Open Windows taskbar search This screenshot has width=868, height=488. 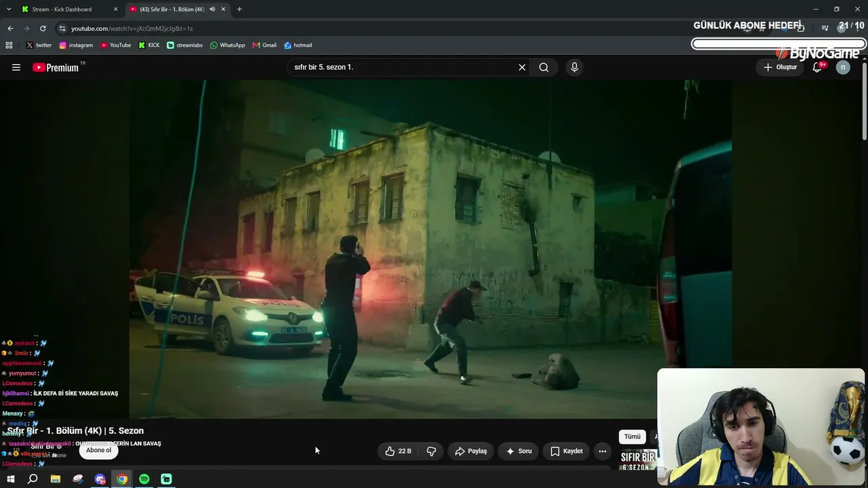tap(33, 479)
